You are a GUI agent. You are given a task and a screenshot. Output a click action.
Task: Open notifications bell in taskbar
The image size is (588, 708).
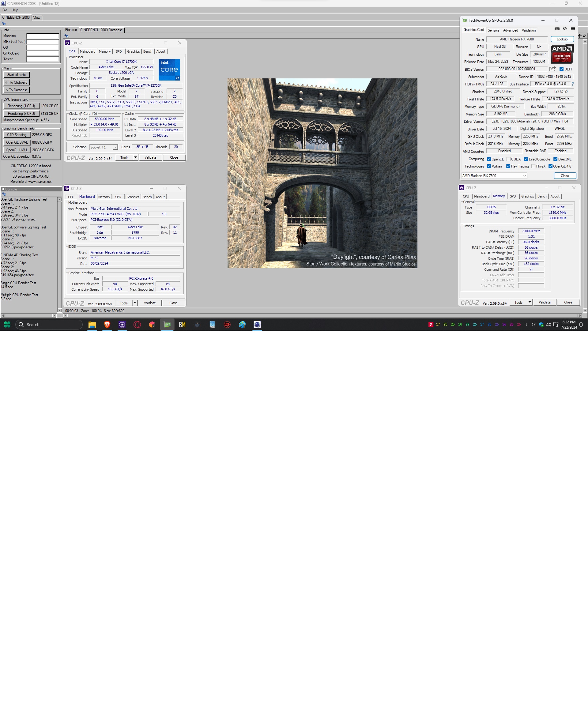click(581, 325)
